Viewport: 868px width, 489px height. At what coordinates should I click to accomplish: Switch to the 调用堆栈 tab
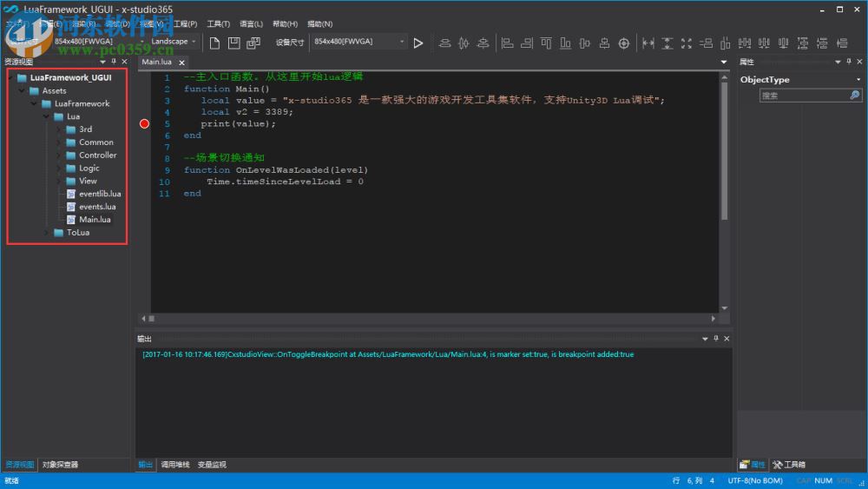(x=175, y=465)
